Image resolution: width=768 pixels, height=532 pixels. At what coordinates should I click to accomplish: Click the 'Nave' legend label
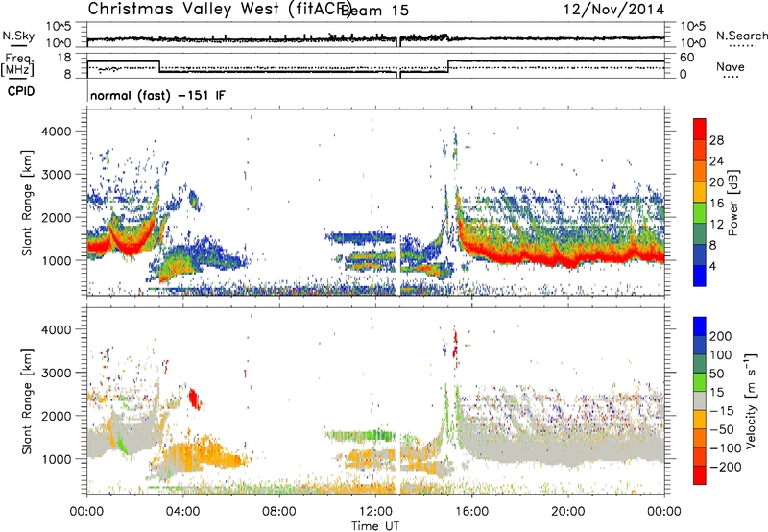pyautogui.click(x=730, y=66)
